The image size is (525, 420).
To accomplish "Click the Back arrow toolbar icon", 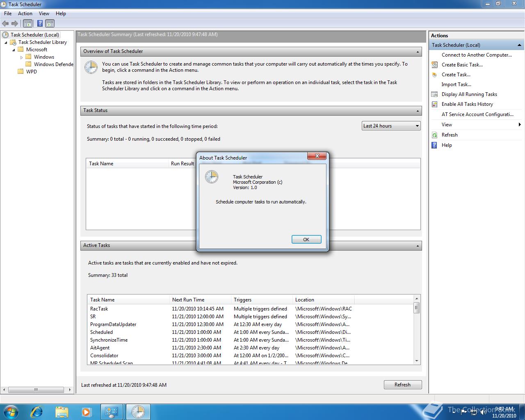I will point(5,24).
